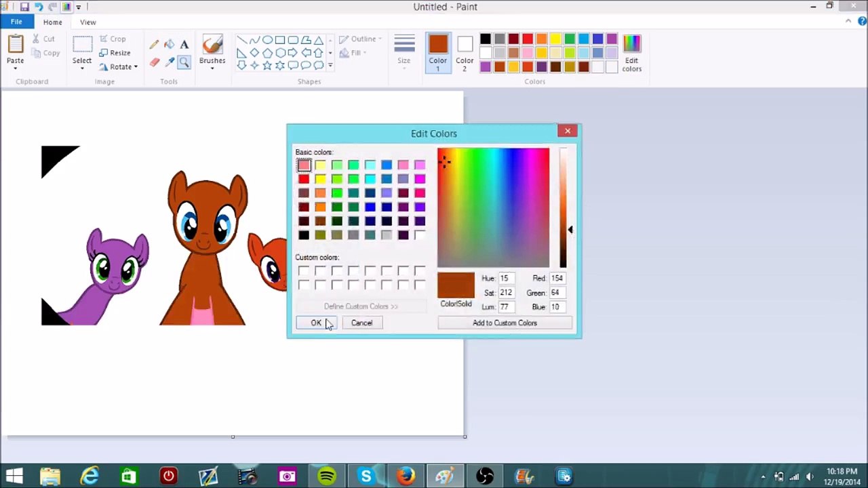Click the Green value field
The image size is (868, 488).
coord(557,292)
